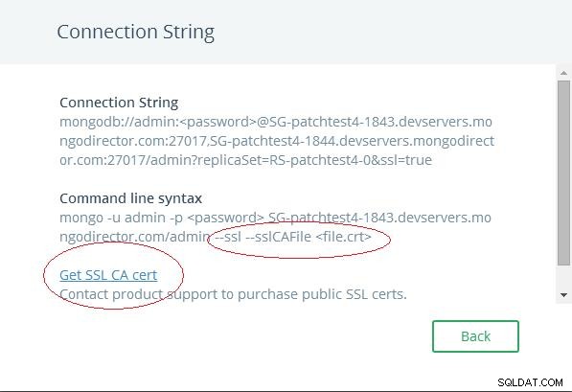Click the SQLDAT.COM watermark
Screen dimensions: 572x392
point(530,382)
